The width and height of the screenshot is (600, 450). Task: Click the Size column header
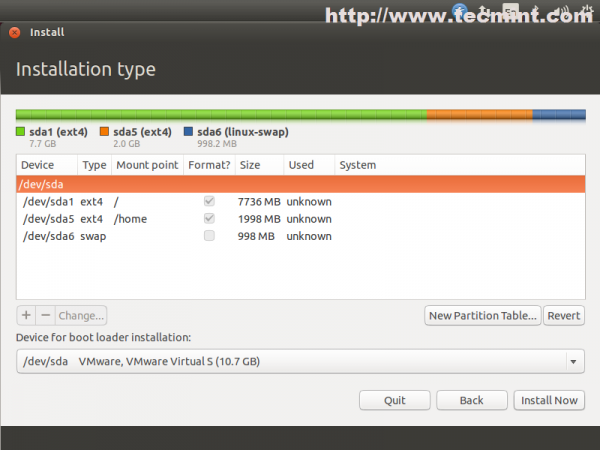(x=259, y=165)
